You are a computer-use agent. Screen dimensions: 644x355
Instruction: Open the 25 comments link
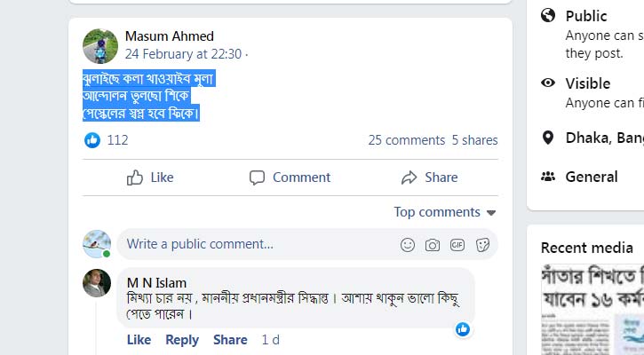(x=406, y=140)
